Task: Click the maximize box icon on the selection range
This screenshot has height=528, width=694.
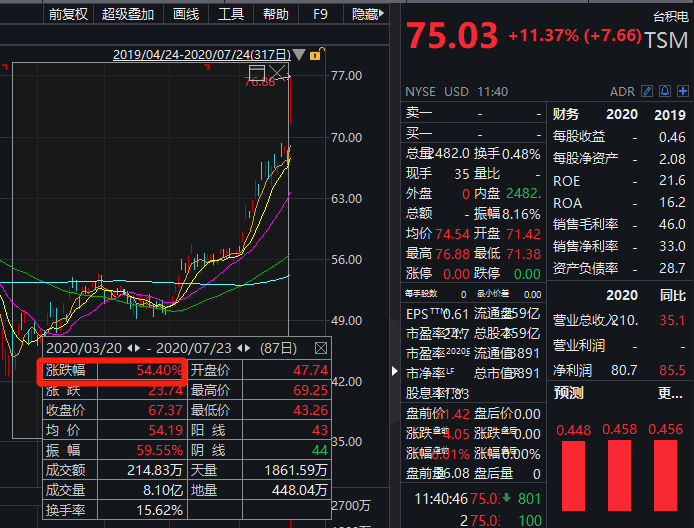Action: (257, 73)
